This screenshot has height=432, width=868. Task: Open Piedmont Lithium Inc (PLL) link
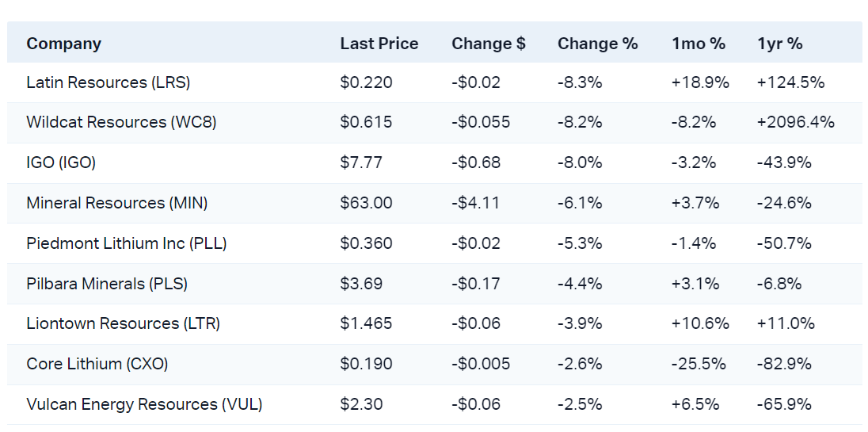pos(126,243)
